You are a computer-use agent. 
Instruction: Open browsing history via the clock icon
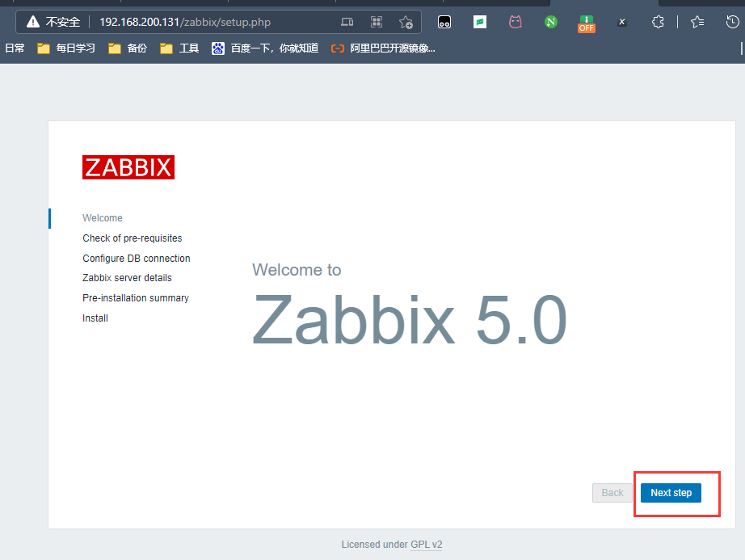click(x=734, y=22)
